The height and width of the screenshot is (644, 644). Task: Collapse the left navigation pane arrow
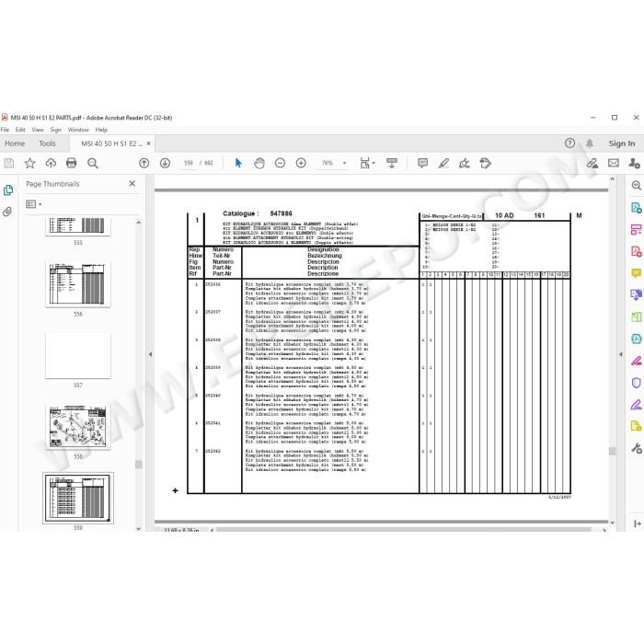(x=150, y=354)
